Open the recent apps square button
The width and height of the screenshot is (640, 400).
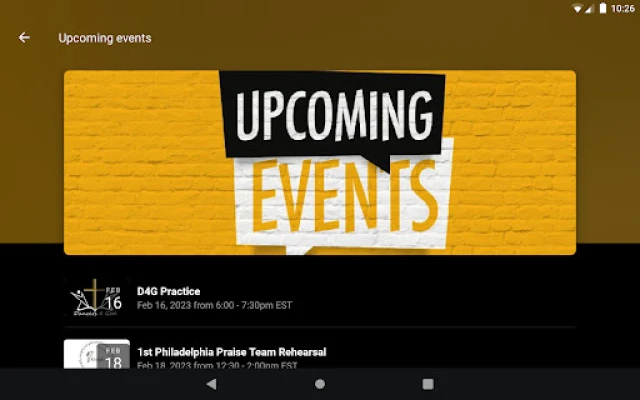(x=428, y=384)
